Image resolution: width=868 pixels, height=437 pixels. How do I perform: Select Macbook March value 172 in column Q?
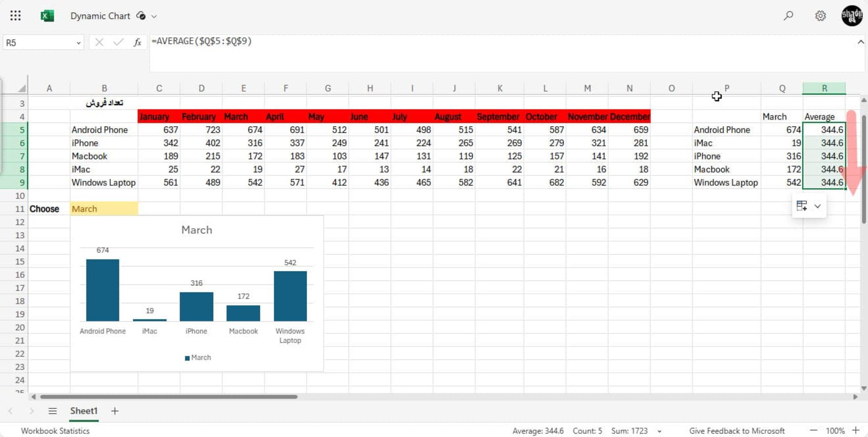point(782,169)
